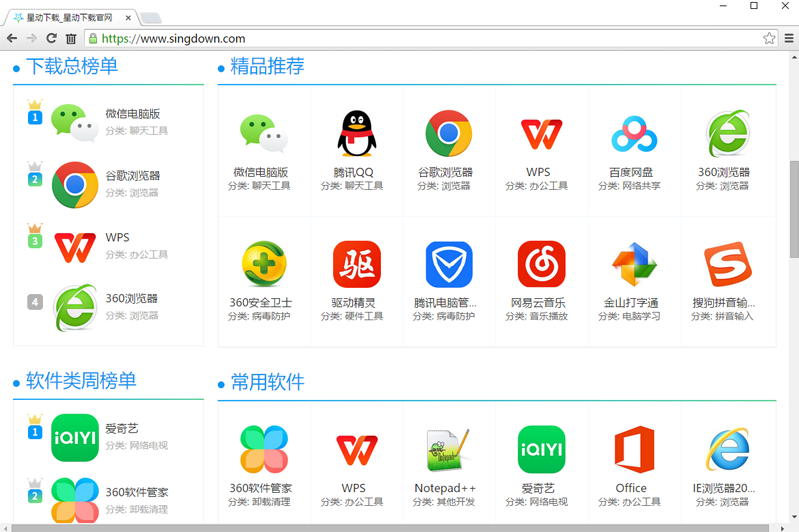Screen dimensions: 799x532
Task: Select the 360 Security Guard icon
Action: coord(264,265)
